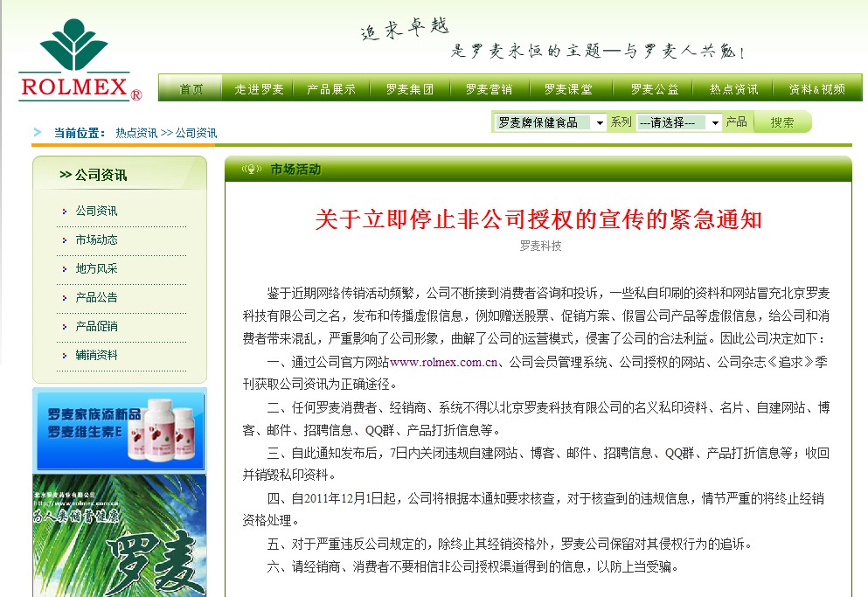Viewport: 868px width, 597px height.
Task: Open 资料&视频 navigation item
Action: pos(817,88)
